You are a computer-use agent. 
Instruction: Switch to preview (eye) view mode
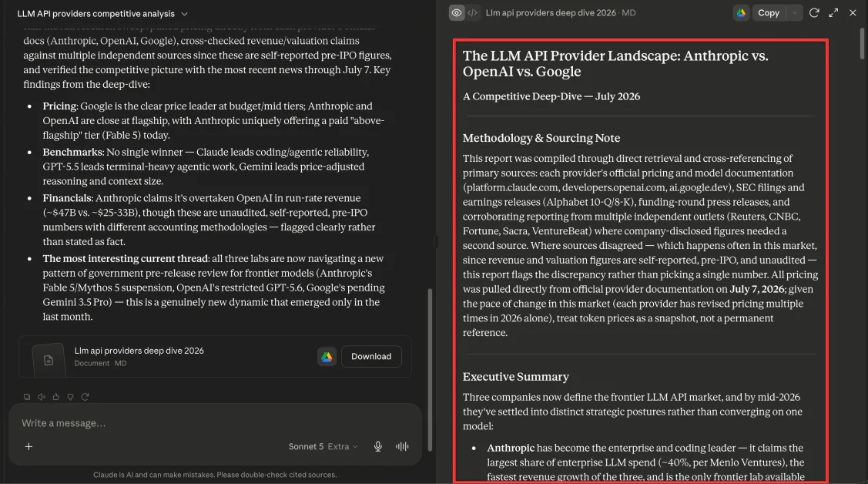[457, 13]
